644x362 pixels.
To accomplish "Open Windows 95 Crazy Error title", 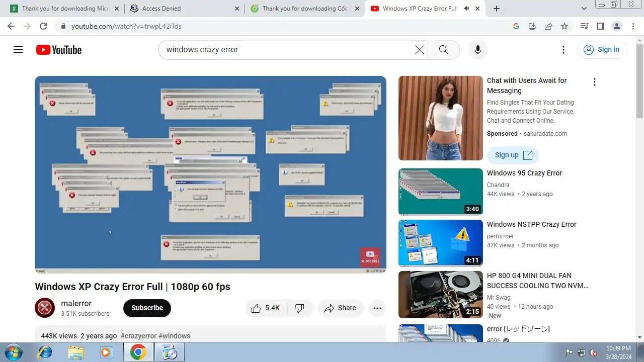I will point(524,173).
